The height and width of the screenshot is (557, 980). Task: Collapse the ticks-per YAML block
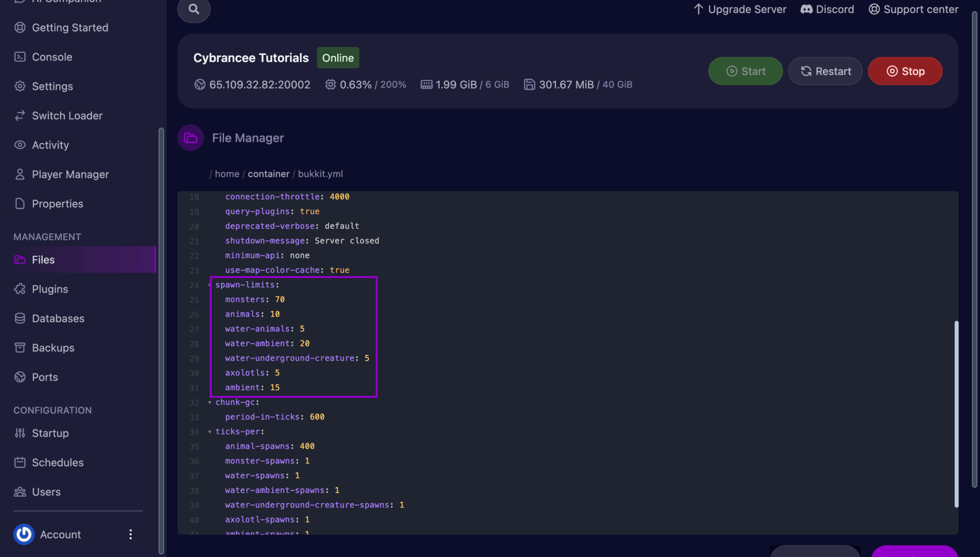[210, 432]
